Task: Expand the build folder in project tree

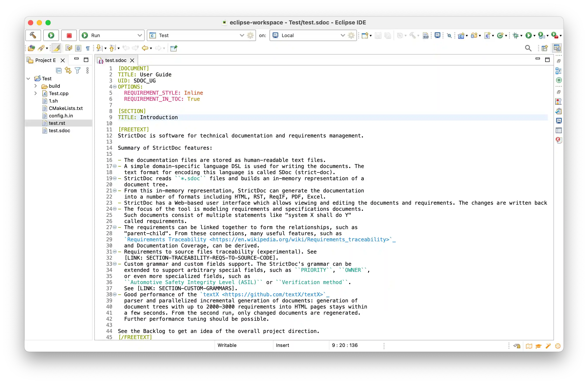Action: pyautogui.click(x=36, y=86)
